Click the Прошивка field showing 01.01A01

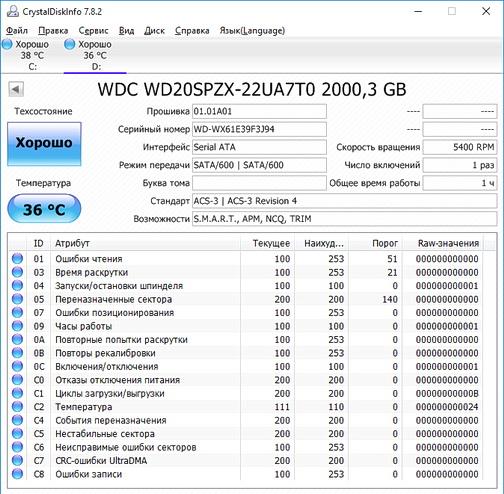(x=259, y=111)
